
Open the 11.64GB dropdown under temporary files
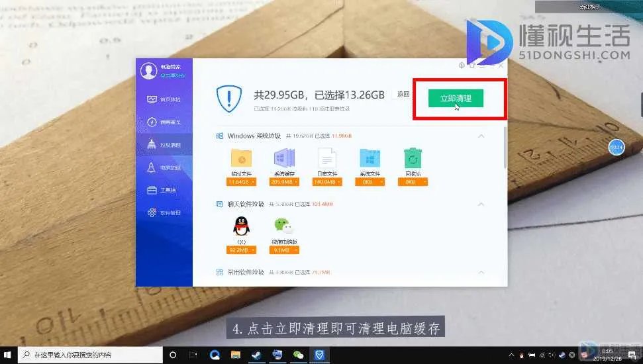241,182
